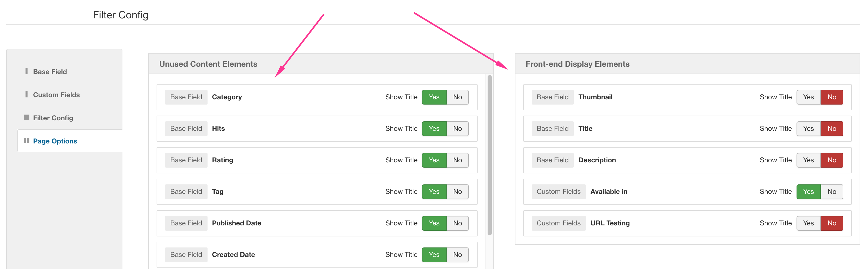
Task: Click the icon beside Base Field tab
Action: 27,71
